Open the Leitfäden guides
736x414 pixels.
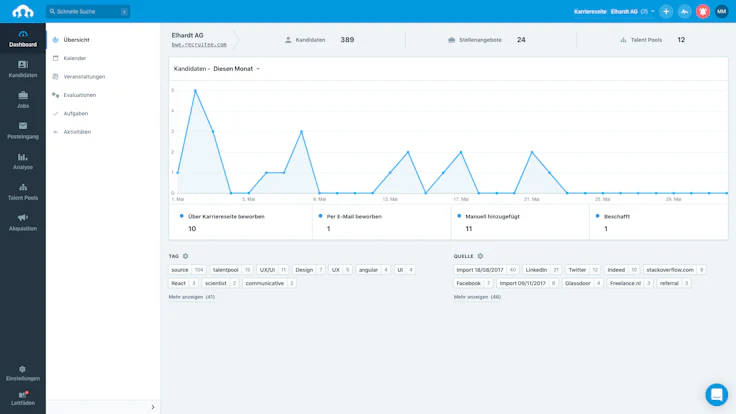point(23,398)
